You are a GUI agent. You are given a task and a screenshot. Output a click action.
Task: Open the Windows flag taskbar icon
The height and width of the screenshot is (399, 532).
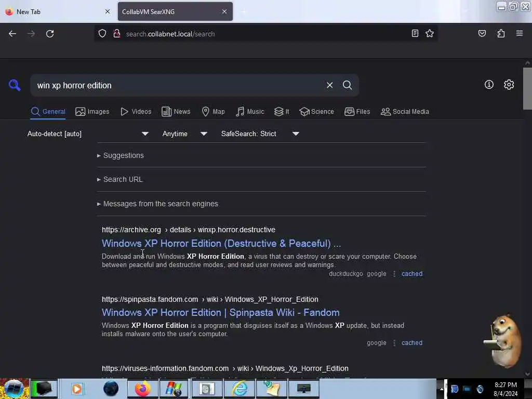point(174,389)
